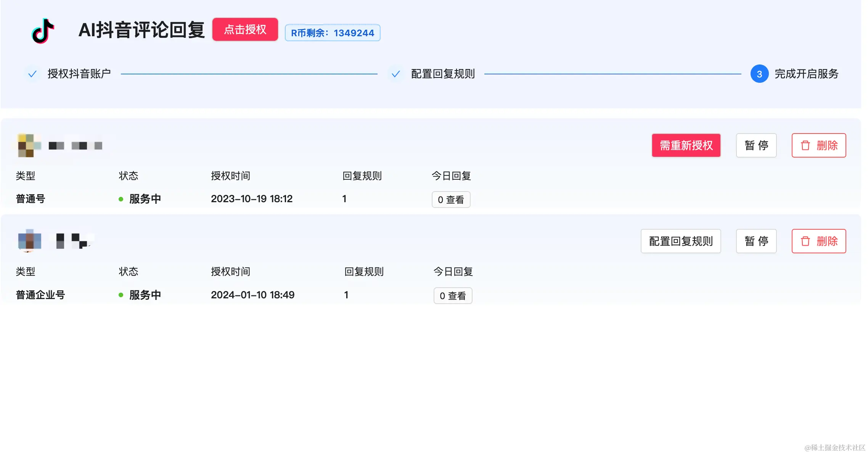Click the second account's pixelated avatar

pyautogui.click(x=29, y=241)
